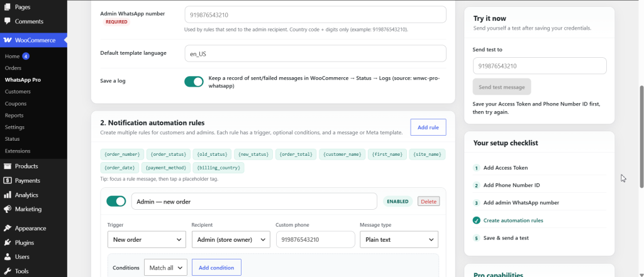Open the WooCommerce menu item
Screen dimensions: 644x277
[x=33, y=40]
